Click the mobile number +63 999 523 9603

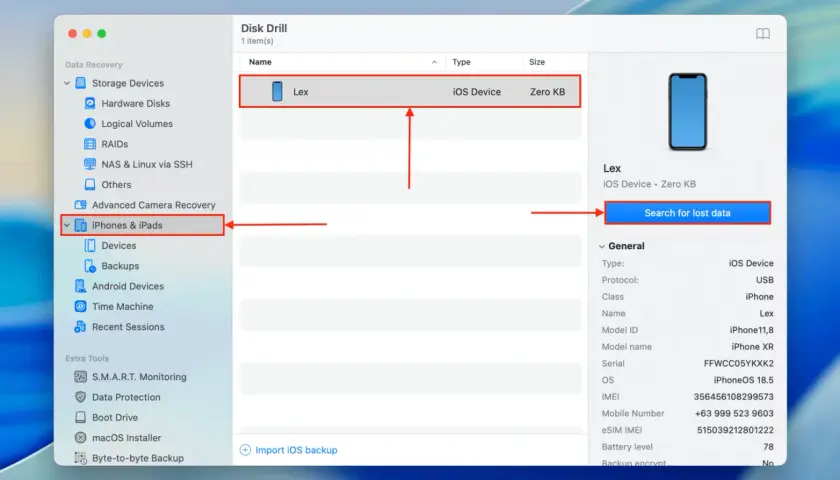point(734,414)
